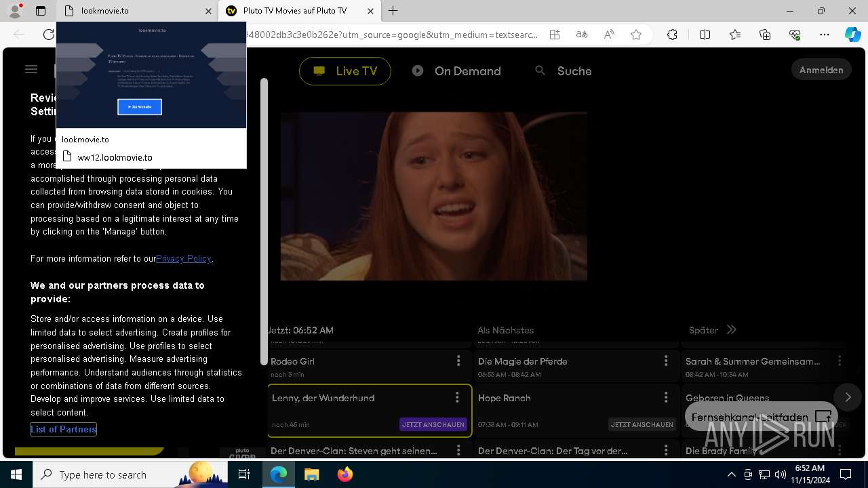Open the Extensions puzzle icon
The image size is (868, 488).
click(x=672, y=35)
